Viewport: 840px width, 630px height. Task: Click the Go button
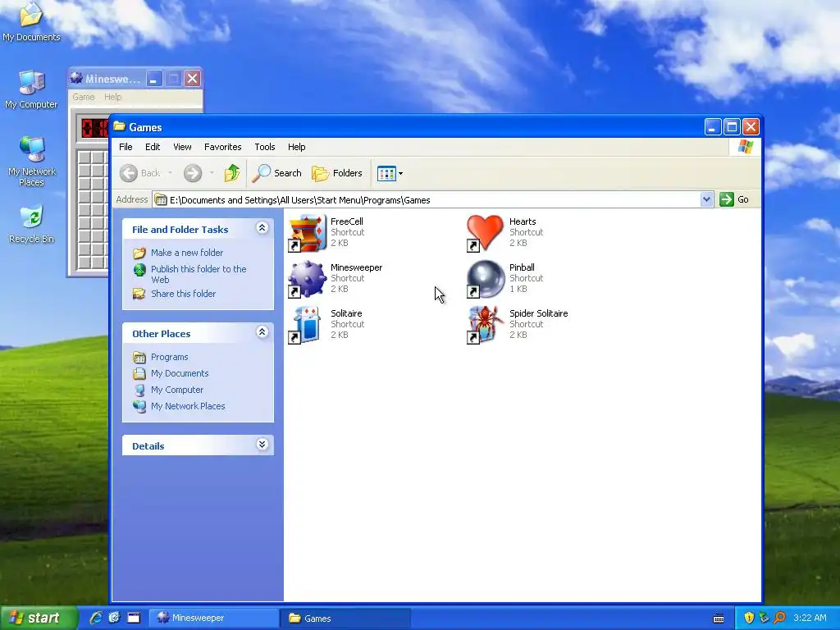click(734, 200)
